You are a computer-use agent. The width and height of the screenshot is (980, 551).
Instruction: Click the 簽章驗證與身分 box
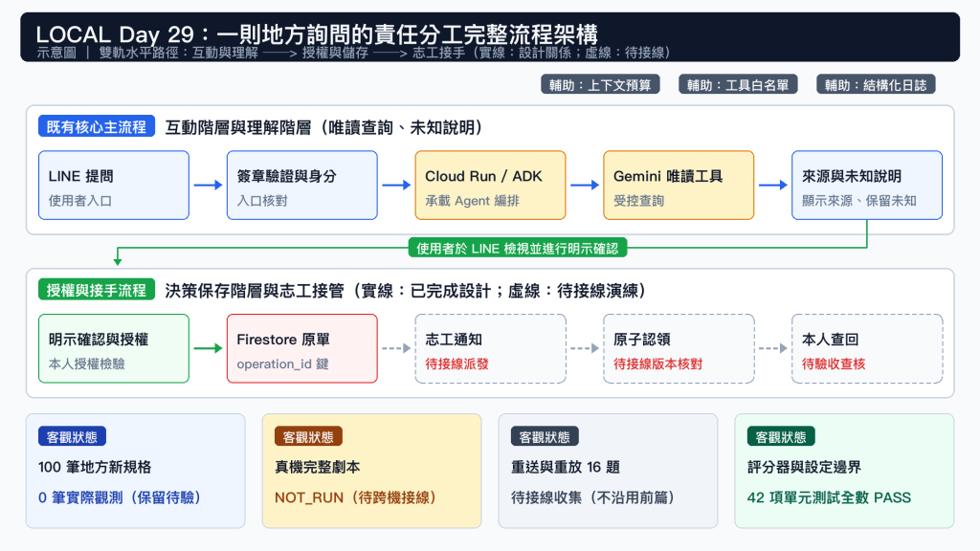click(x=301, y=185)
